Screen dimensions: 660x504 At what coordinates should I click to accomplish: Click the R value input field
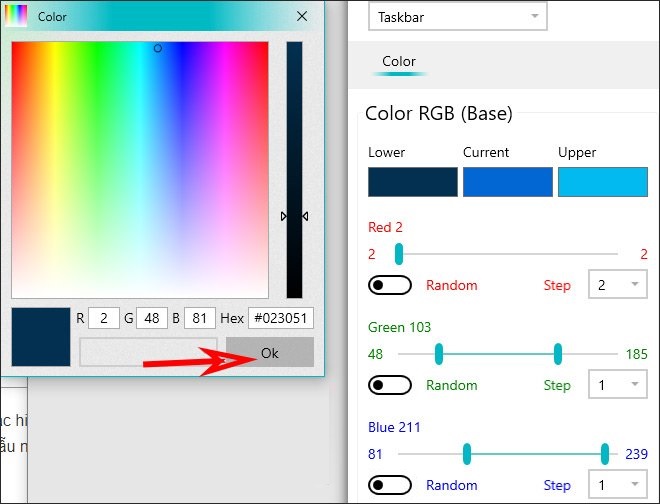point(104,318)
